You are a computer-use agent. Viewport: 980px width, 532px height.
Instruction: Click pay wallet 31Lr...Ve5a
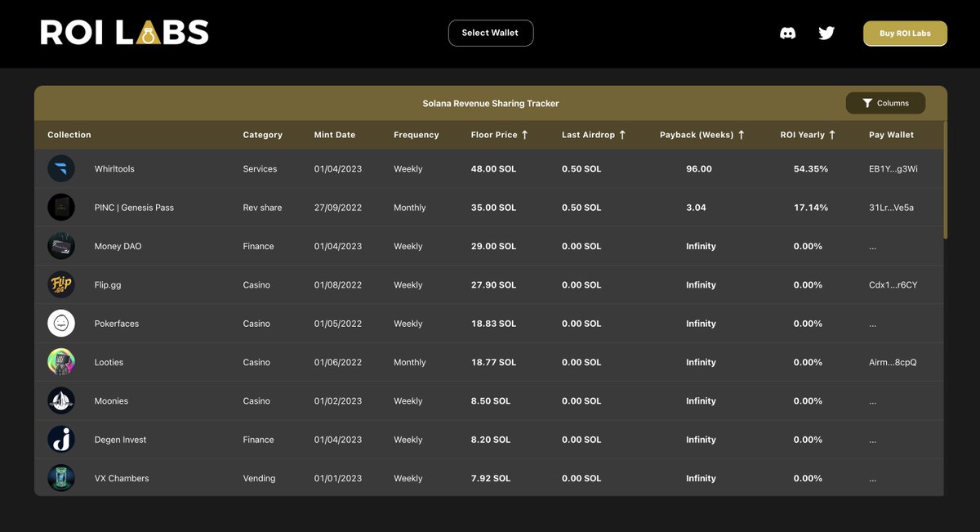(892, 208)
